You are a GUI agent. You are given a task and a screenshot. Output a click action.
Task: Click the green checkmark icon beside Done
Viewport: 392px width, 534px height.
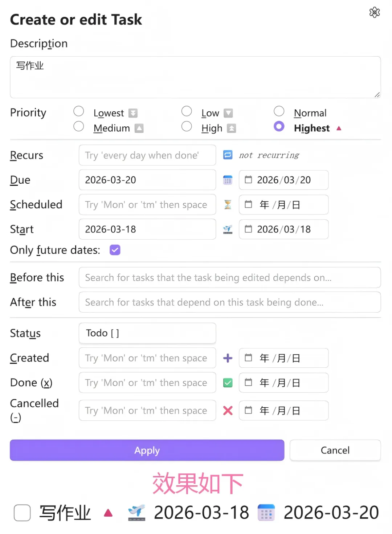point(228,383)
